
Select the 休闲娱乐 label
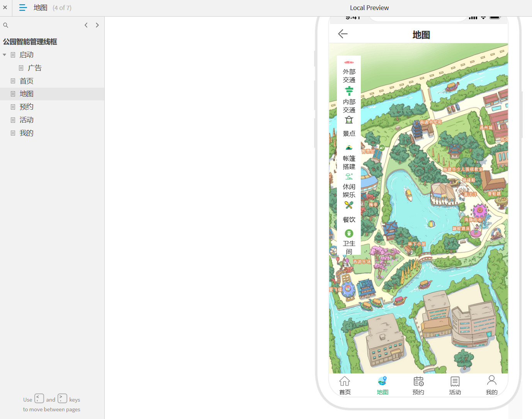[349, 191]
